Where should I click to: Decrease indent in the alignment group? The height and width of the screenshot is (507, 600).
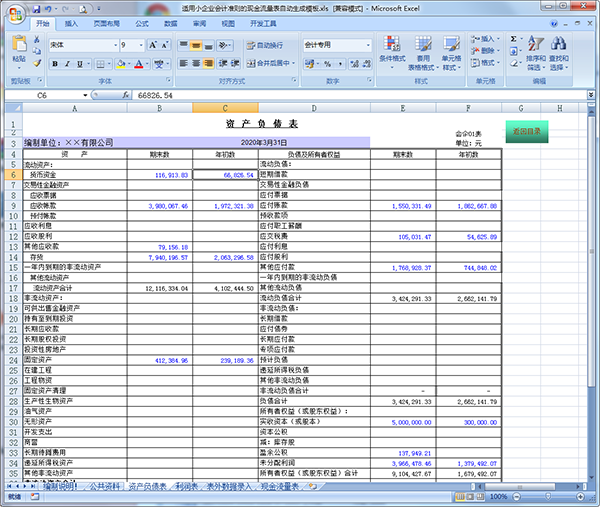[223, 63]
